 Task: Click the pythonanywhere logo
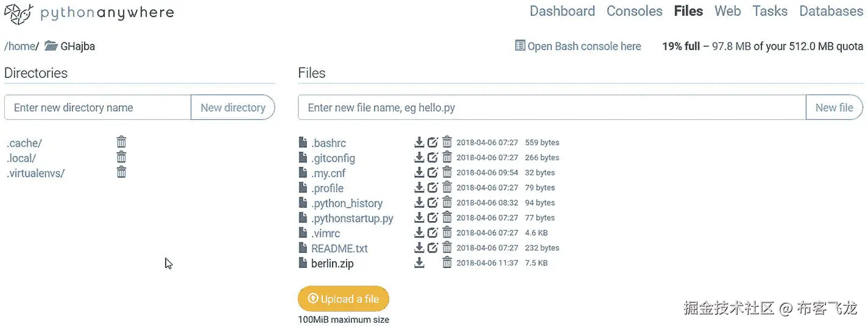[x=89, y=13]
